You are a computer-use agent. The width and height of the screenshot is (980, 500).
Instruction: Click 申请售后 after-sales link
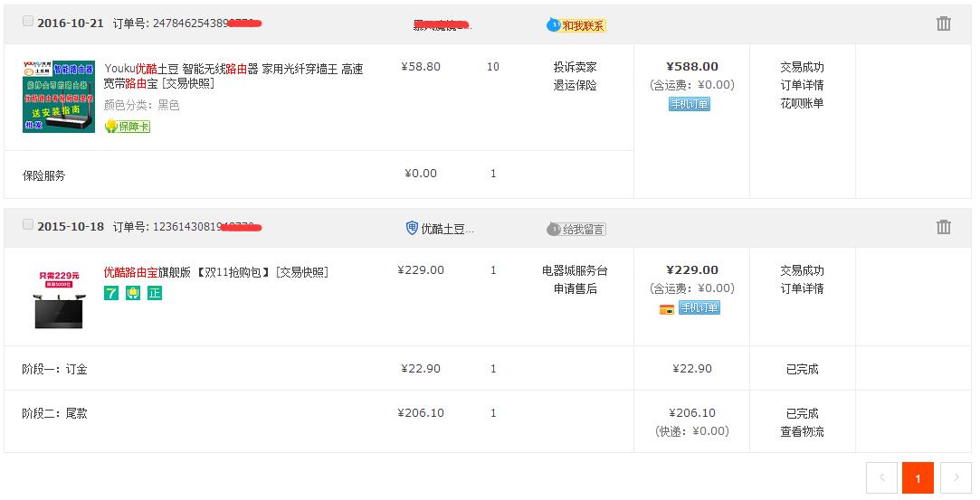tap(575, 288)
